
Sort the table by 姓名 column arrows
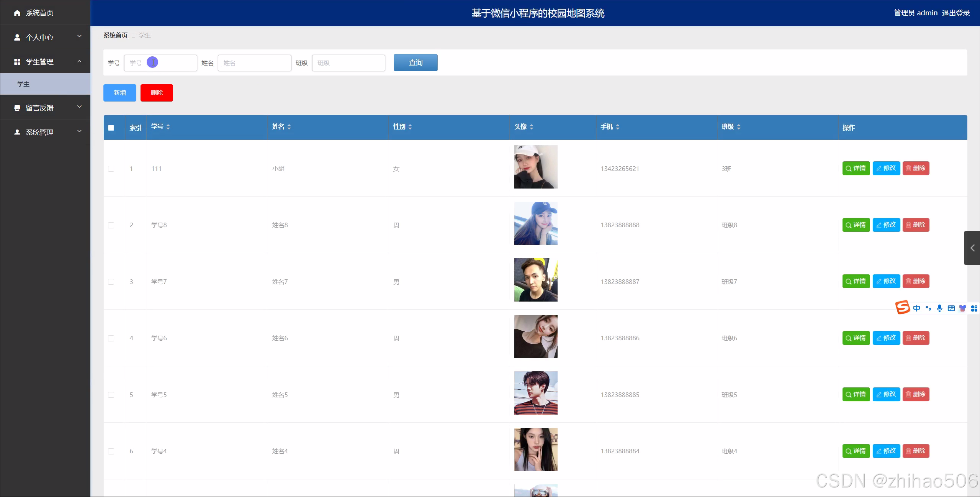pyautogui.click(x=289, y=127)
